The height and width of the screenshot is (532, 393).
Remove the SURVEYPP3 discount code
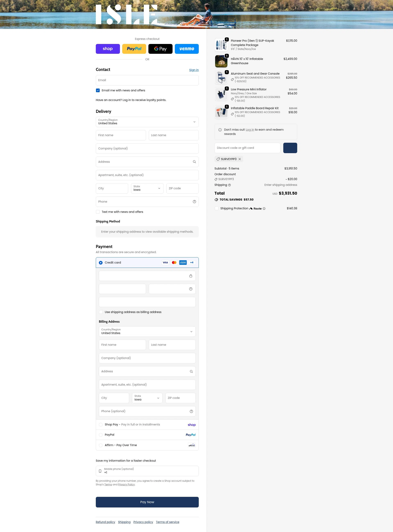click(240, 159)
